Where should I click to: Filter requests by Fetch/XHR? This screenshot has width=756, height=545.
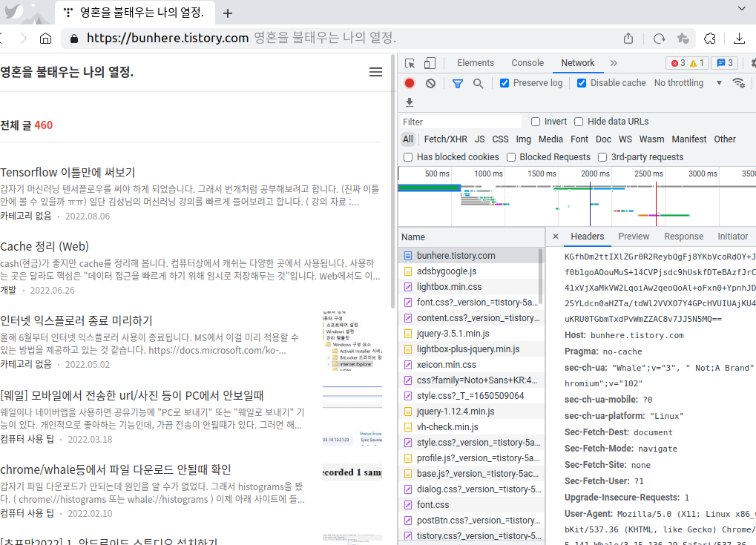pyautogui.click(x=445, y=139)
